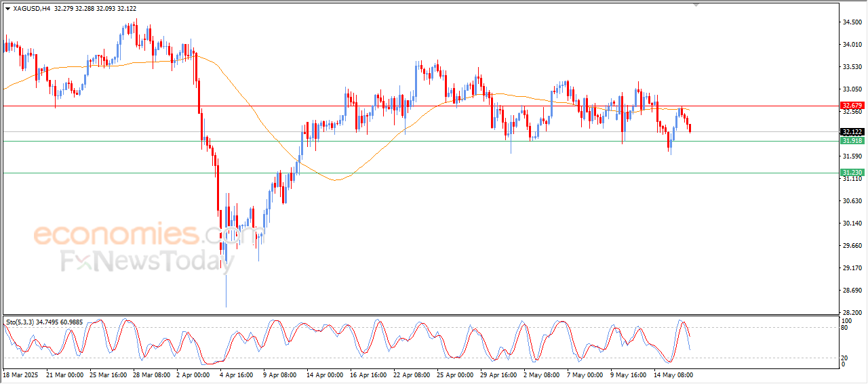Screen dimensions: 868x384
Task: Select the black 32.122 current price label
Action: tap(851, 132)
